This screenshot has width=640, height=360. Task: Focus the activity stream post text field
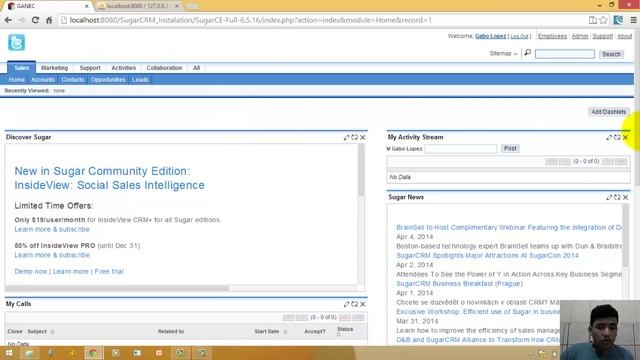[460, 149]
